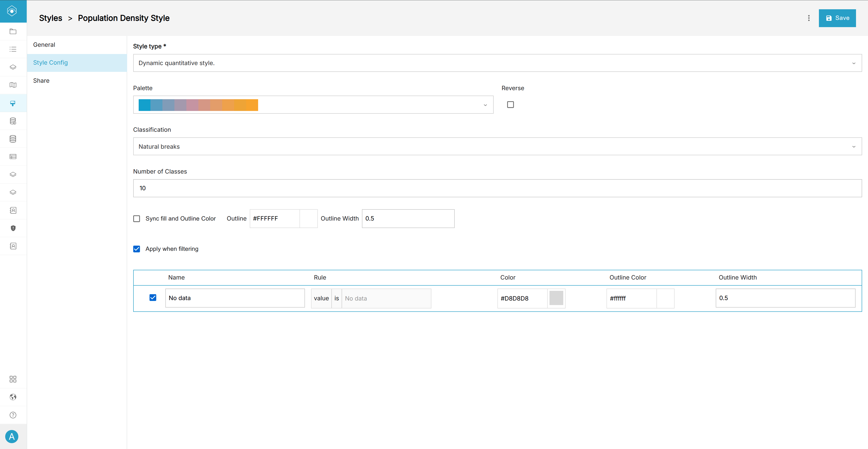Open the database with clock badge icon
The height and width of the screenshot is (449, 868).
tap(13, 121)
